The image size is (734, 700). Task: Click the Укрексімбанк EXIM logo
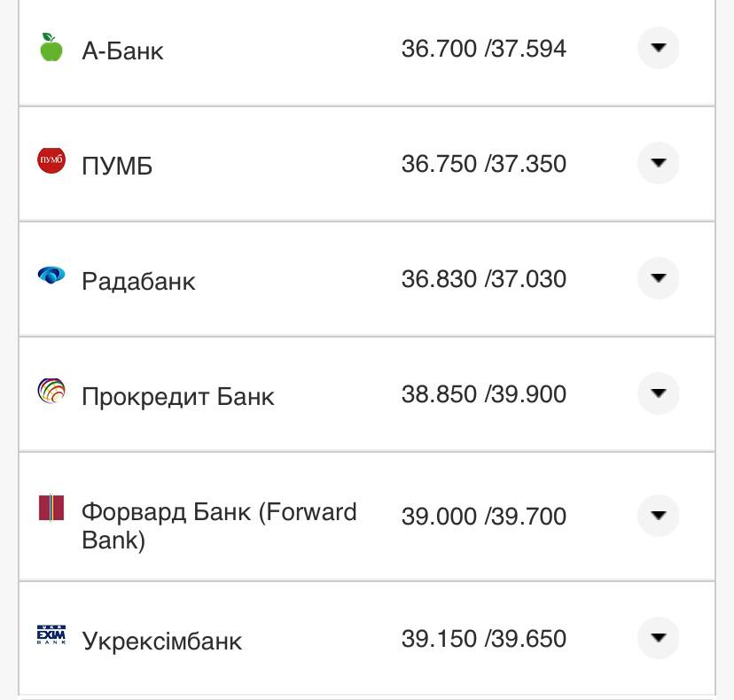coord(51,633)
